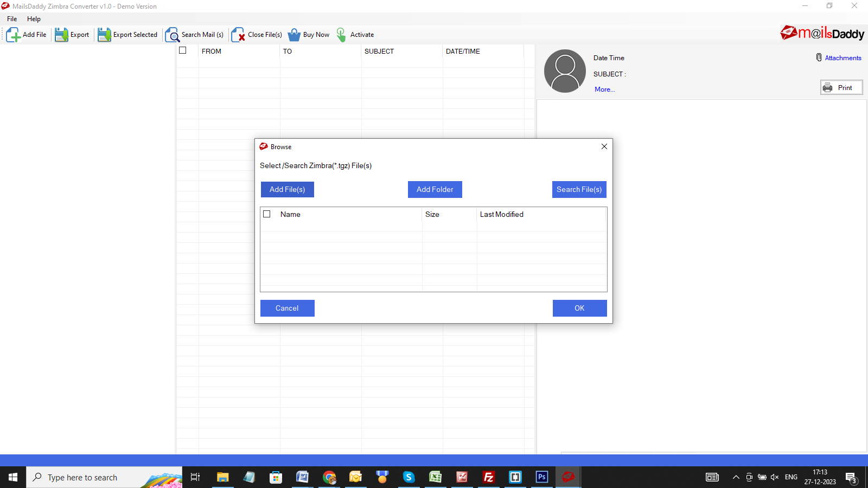This screenshot has height=488, width=868.
Task: Tick the select-all checkbox beside Name in the Browse dialog
Action: pos(267,214)
